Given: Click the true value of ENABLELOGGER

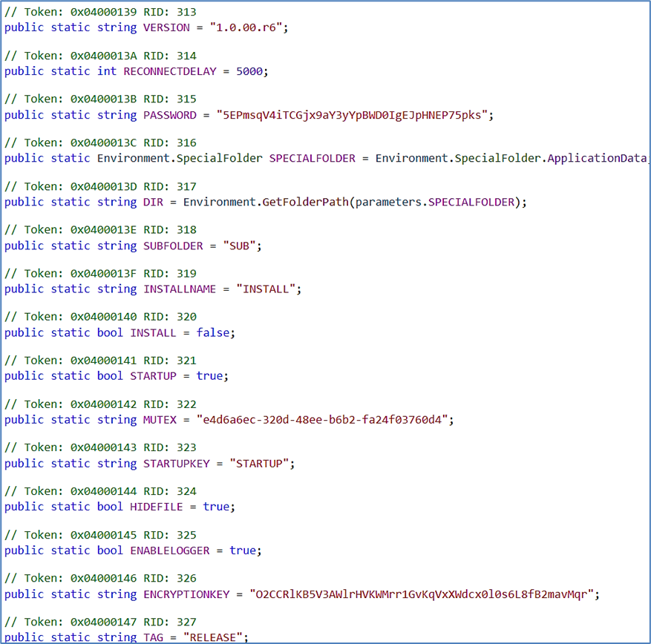Looking at the screenshot, I should tap(243, 551).
